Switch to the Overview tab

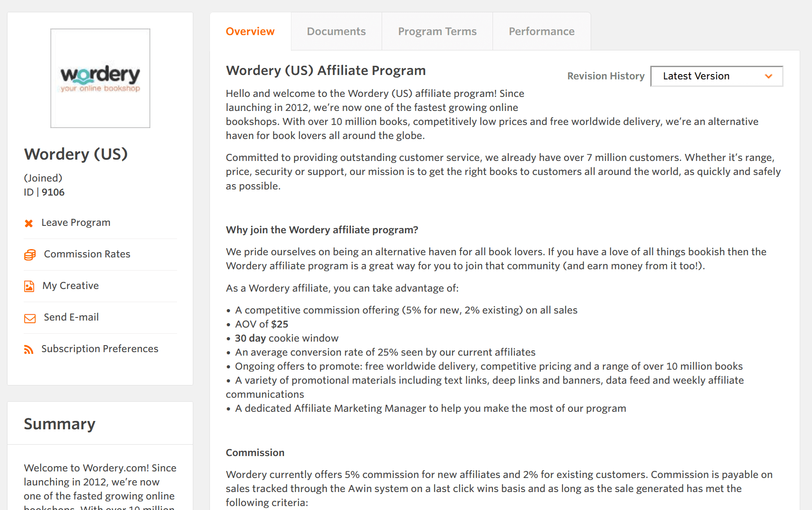[x=250, y=32]
